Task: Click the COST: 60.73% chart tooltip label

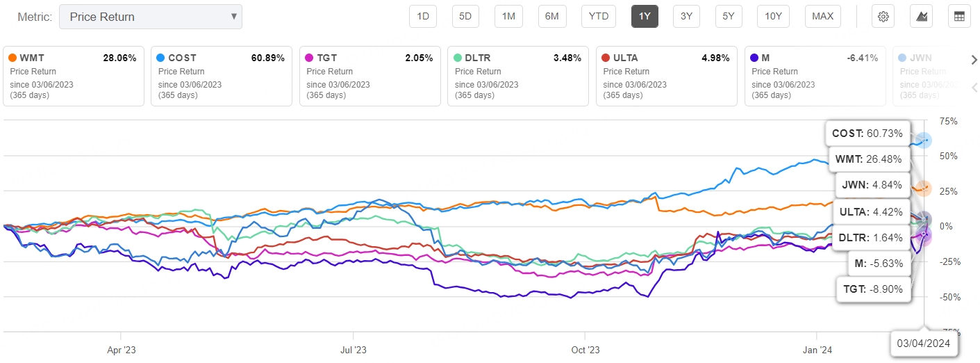Action: coord(868,134)
